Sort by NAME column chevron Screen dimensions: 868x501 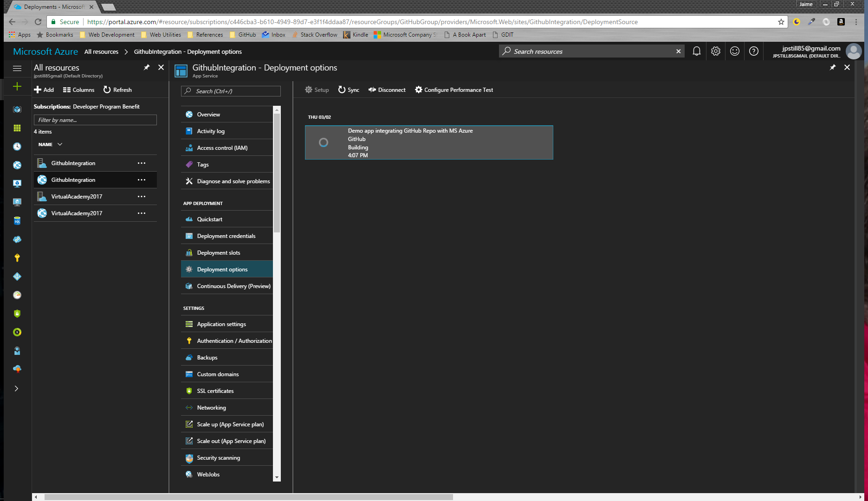tap(60, 144)
